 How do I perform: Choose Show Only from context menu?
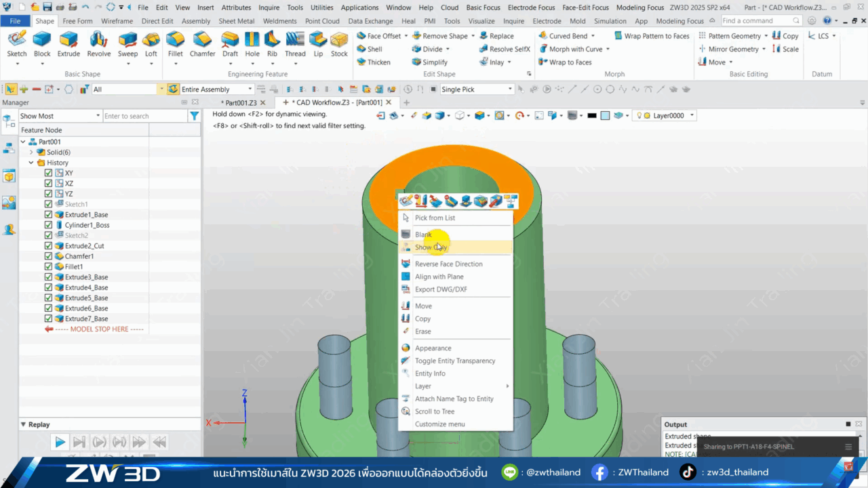(x=431, y=247)
